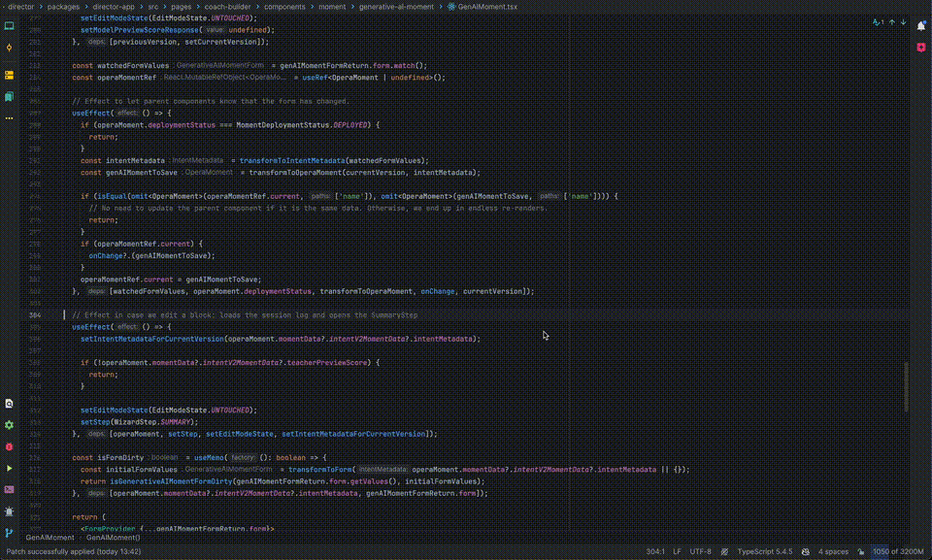Click the useRef call for operaMomentRef
932x560 pixels.
pos(315,78)
